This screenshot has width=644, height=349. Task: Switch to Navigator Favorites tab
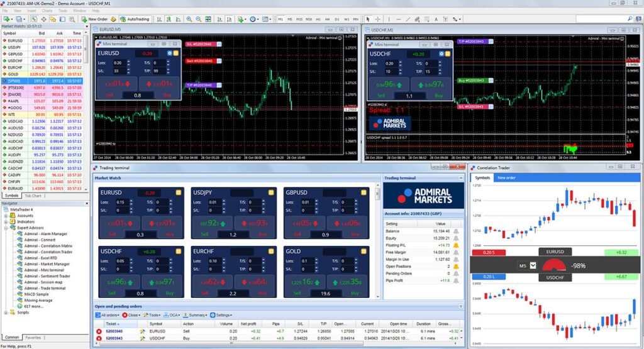click(x=33, y=338)
